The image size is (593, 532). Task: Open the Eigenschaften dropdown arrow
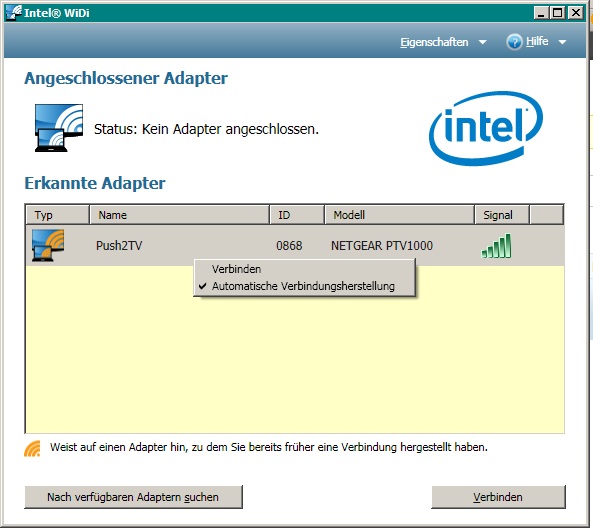point(483,42)
